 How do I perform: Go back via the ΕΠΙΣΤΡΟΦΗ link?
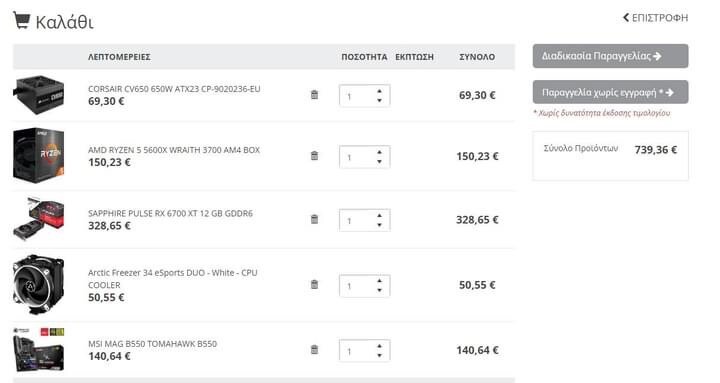(655, 18)
